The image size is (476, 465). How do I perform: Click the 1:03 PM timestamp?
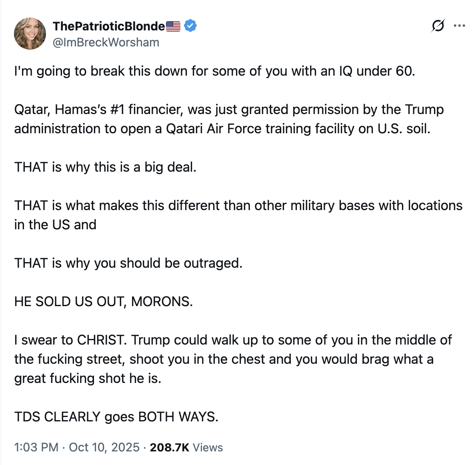pyautogui.click(x=36, y=447)
